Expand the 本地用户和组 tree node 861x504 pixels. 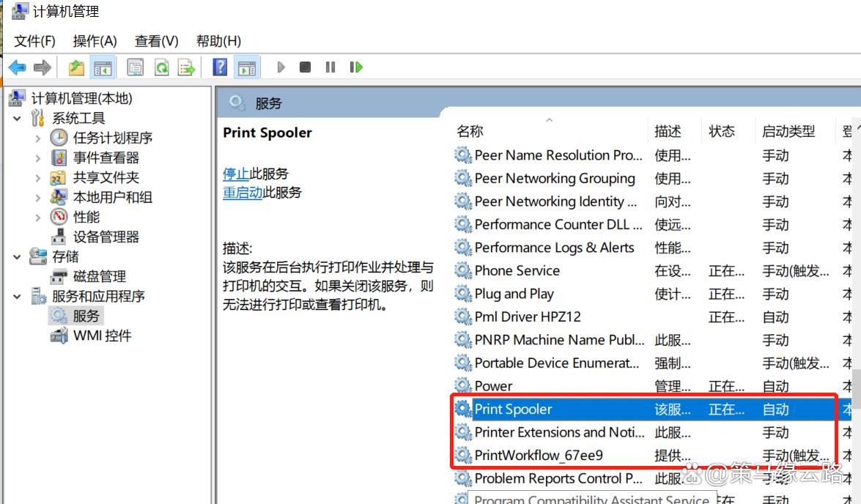point(38,198)
